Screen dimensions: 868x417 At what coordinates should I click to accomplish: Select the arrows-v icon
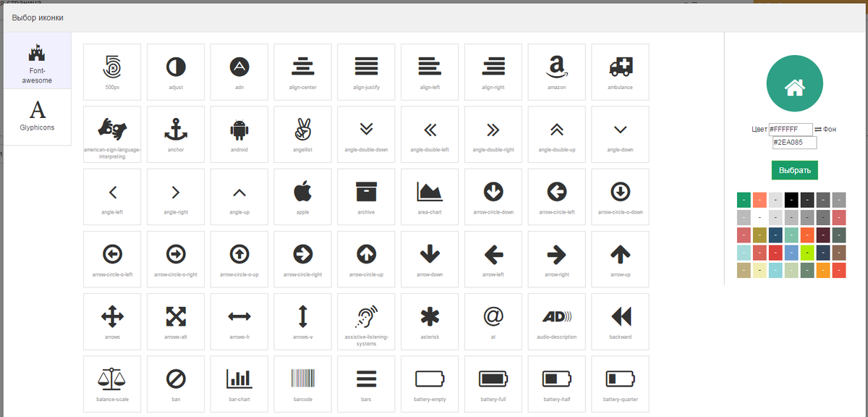pos(303,321)
